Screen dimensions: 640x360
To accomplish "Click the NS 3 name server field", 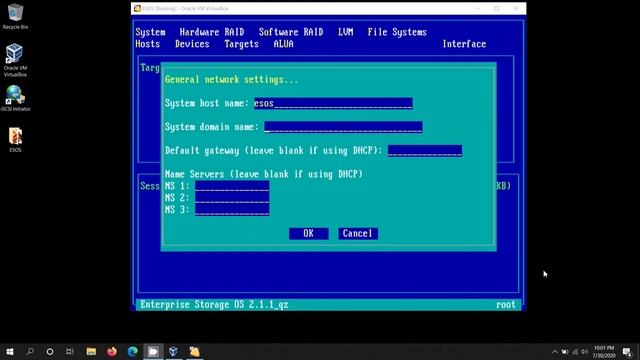I will [x=232, y=210].
